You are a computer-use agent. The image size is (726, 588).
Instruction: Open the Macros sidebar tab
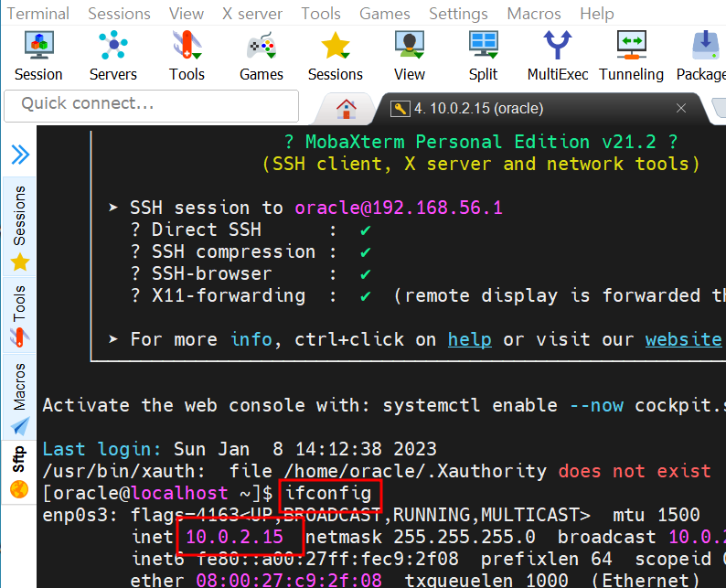(19, 398)
